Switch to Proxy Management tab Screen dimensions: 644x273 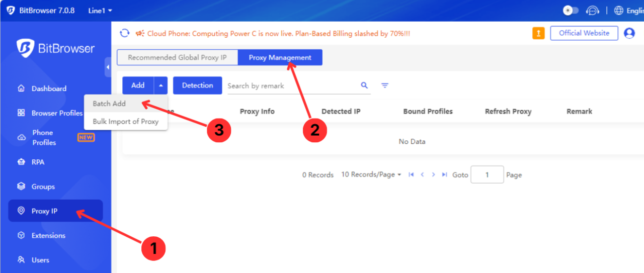[280, 57]
